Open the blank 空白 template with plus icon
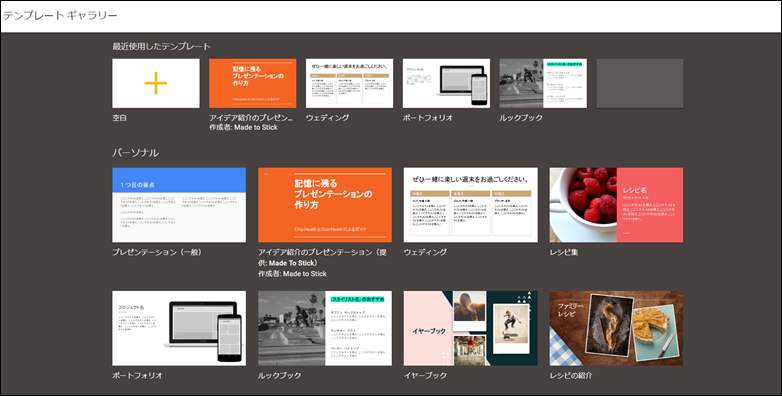The width and height of the screenshot is (782, 396). pos(156,83)
